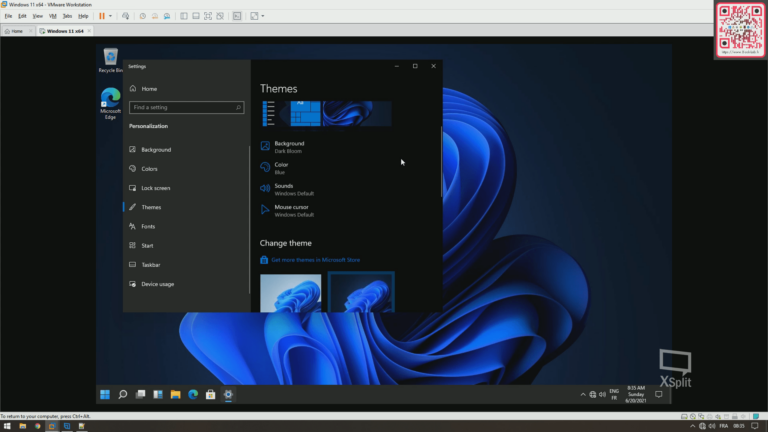Click the Settings window vertical scrollbar
Image resolution: width=768 pixels, height=432 pixels.
(x=441, y=162)
